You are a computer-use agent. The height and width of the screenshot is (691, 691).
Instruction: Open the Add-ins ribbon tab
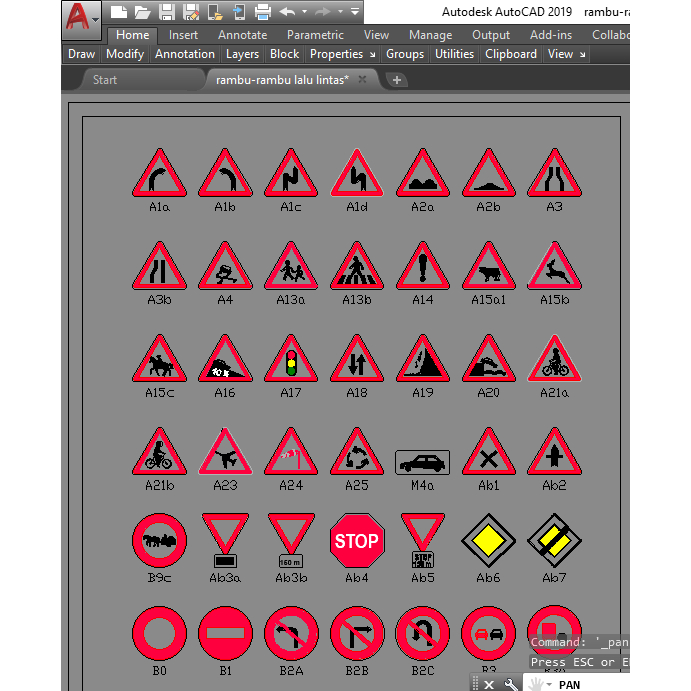pos(551,35)
